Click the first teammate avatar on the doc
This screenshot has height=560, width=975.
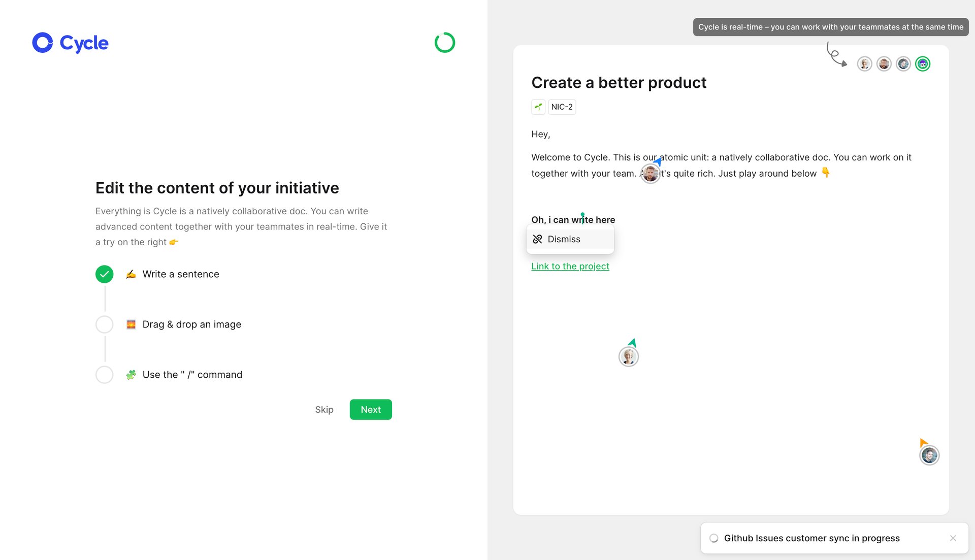[864, 64]
